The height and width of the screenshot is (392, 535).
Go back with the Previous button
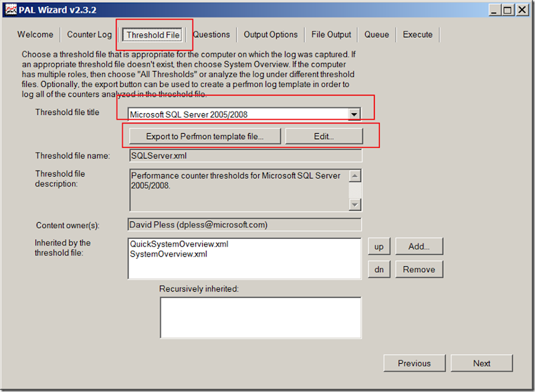pos(414,363)
